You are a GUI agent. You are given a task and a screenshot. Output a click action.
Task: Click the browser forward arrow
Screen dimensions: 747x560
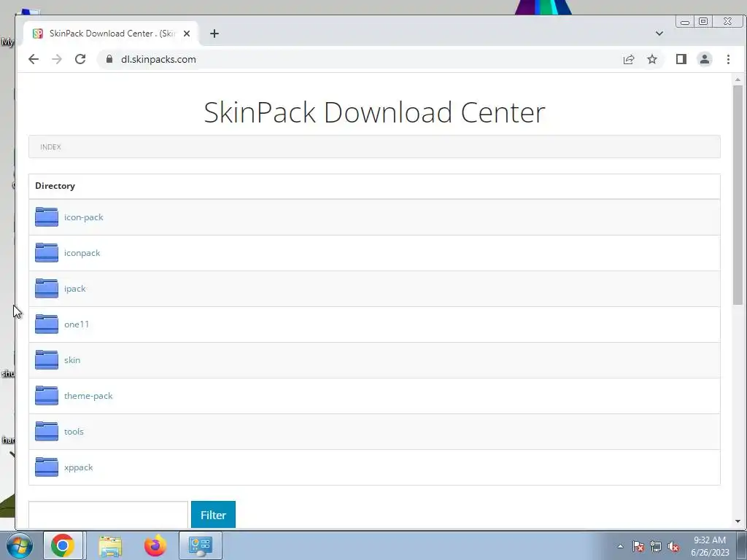(x=57, y=59)
